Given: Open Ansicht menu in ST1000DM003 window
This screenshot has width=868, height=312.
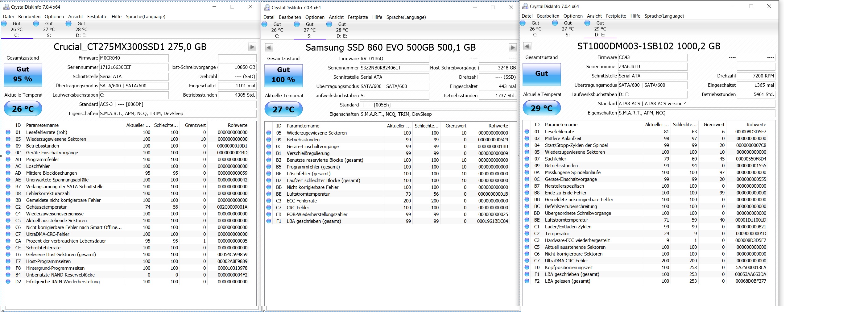Looking at the screenshot, I should 594,16.
